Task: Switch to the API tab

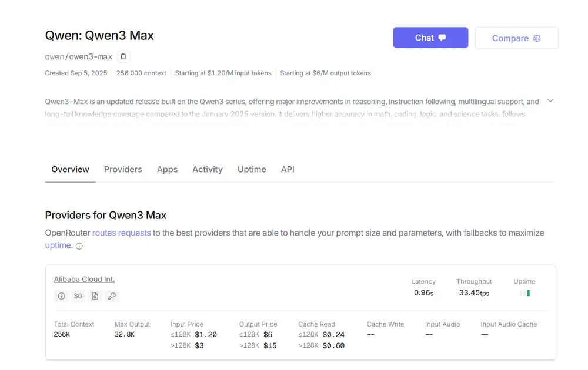Action: 288,169
